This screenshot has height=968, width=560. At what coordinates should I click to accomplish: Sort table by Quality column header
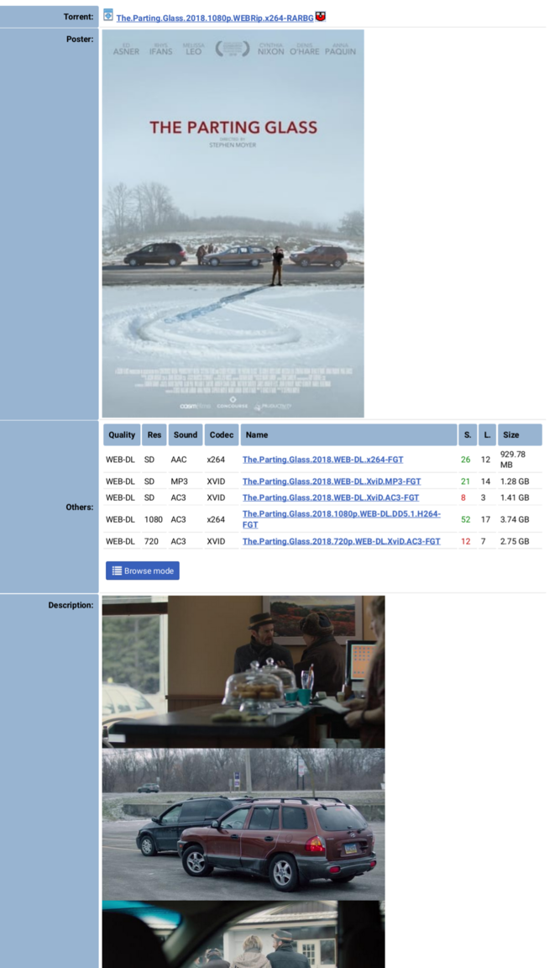point(122,434)
